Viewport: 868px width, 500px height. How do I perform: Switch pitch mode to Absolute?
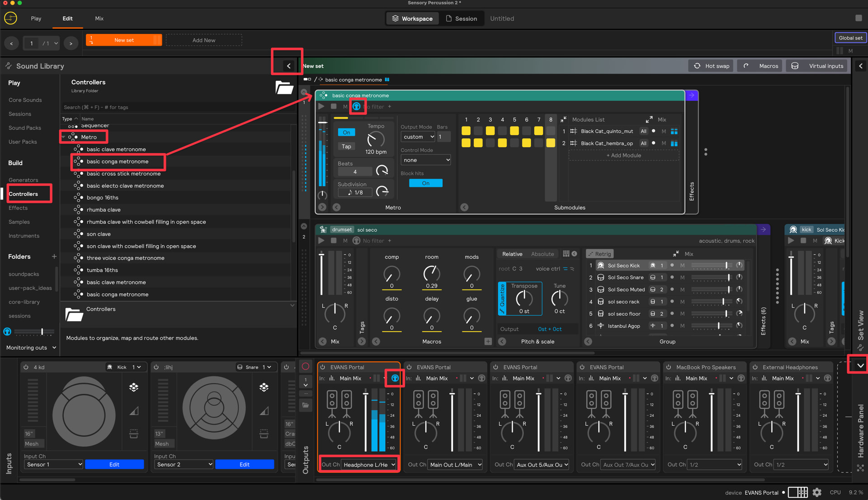coord(542,254)
